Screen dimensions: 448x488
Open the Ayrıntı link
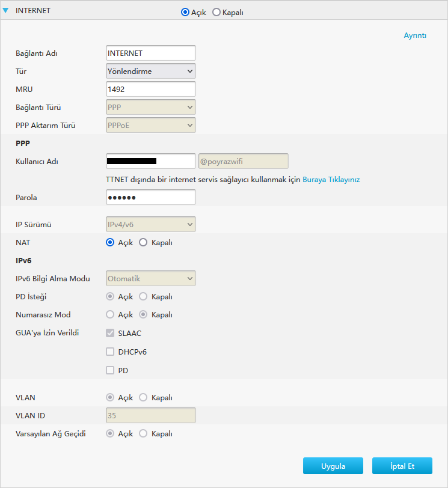click(415, 35)
